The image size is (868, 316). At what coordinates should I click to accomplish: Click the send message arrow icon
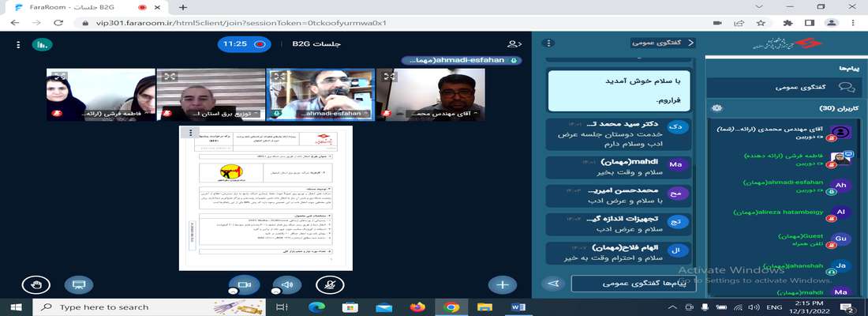[553, 283]
